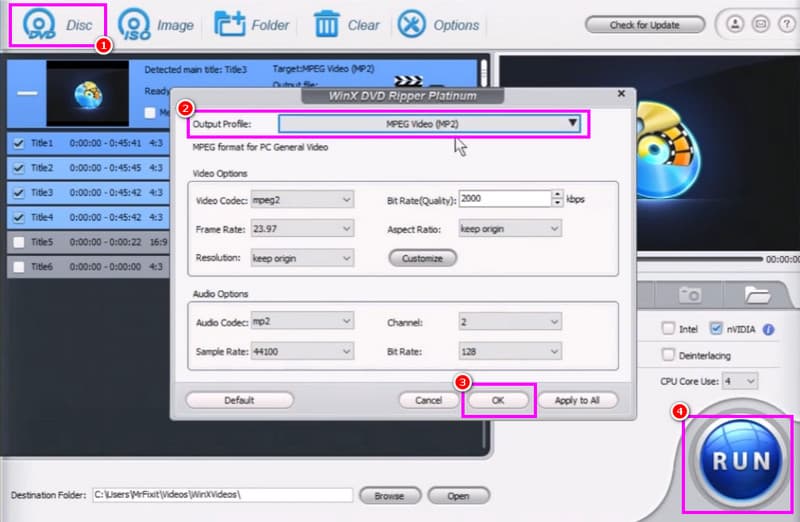Select the Title5 0:00:22 row text
Image resolution: width=800 pixels, height=522 pixels.
point(98,242)
